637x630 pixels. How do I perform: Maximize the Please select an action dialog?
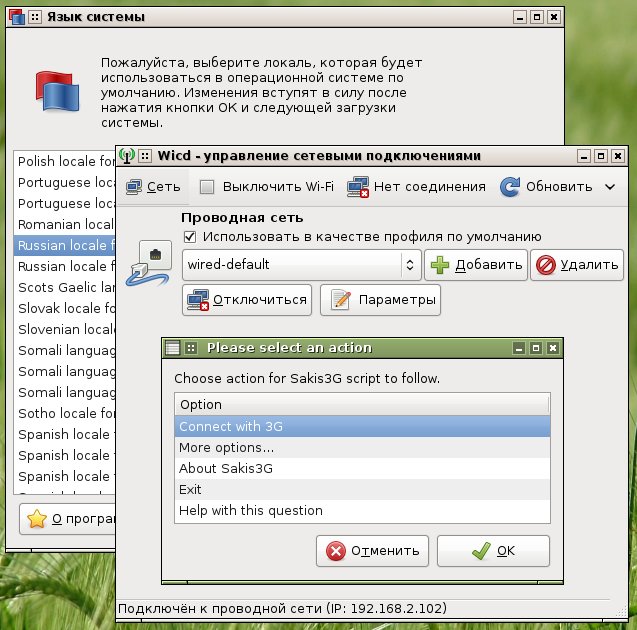pyautogui.click(x=536, y=348)
